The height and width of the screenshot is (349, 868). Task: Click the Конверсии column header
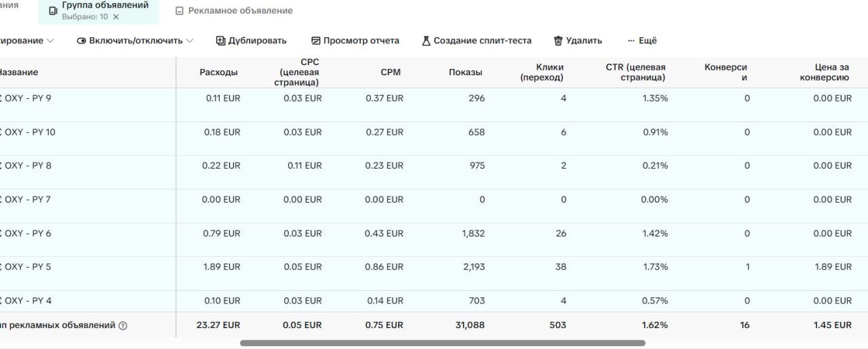[726, 73]
